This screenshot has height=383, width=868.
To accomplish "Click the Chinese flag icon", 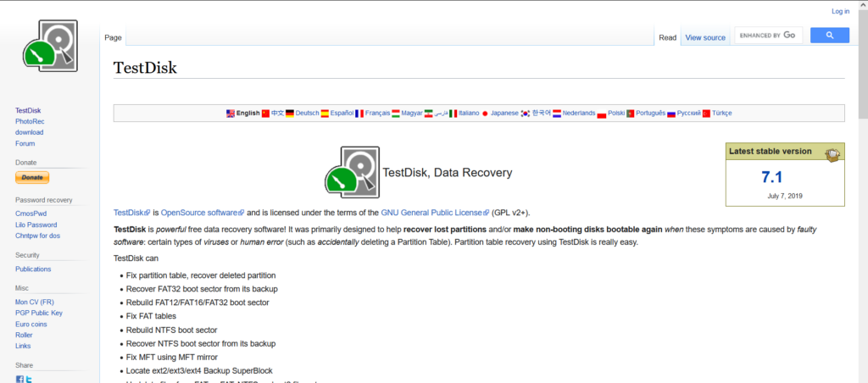I will tap(265, 114).
